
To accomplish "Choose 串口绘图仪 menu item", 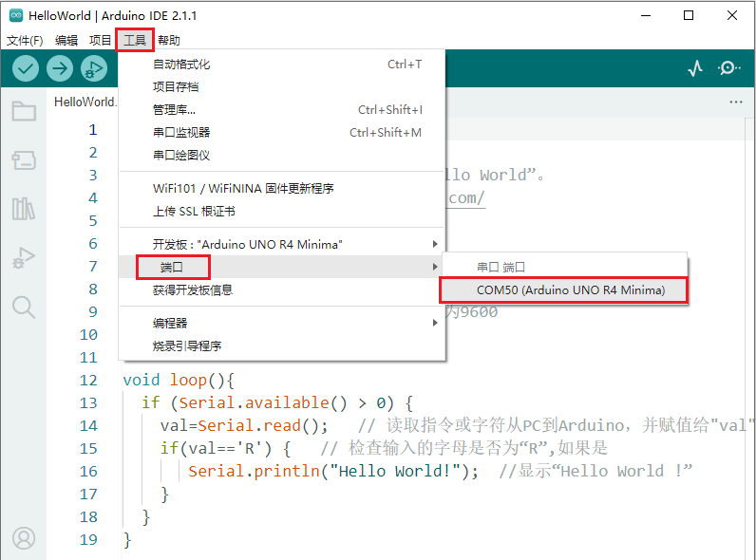I will (x=281, y=155).
